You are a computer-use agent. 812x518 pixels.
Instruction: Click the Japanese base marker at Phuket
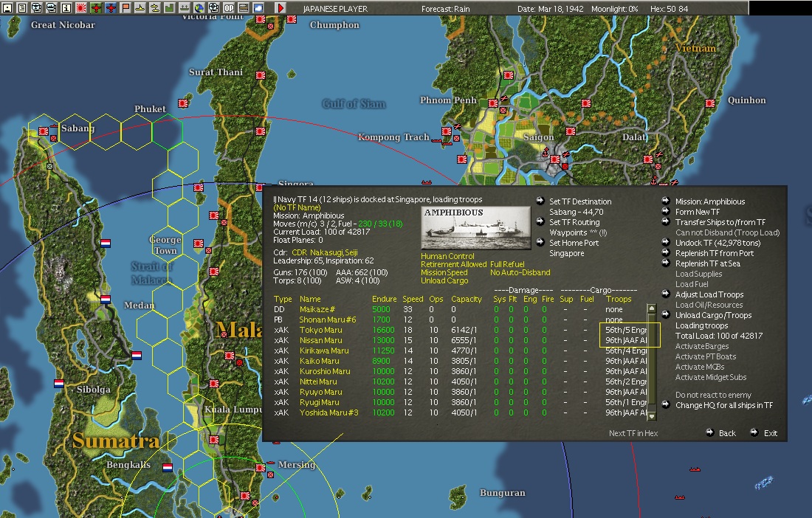pyautogui.click(x=183, y=103)
